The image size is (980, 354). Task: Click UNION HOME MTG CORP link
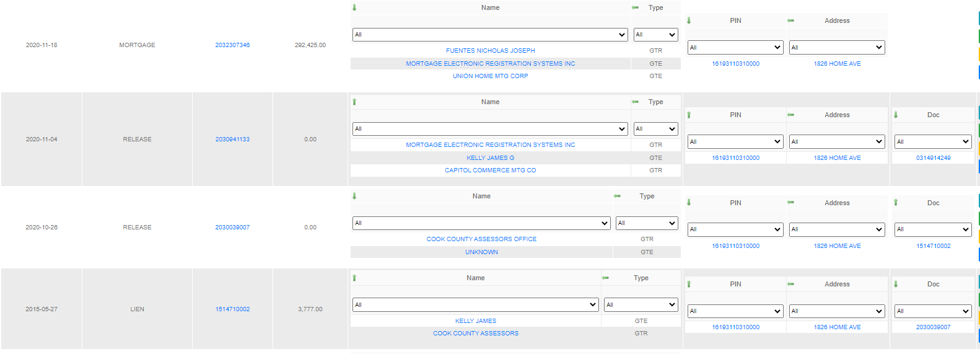(491, 76)
